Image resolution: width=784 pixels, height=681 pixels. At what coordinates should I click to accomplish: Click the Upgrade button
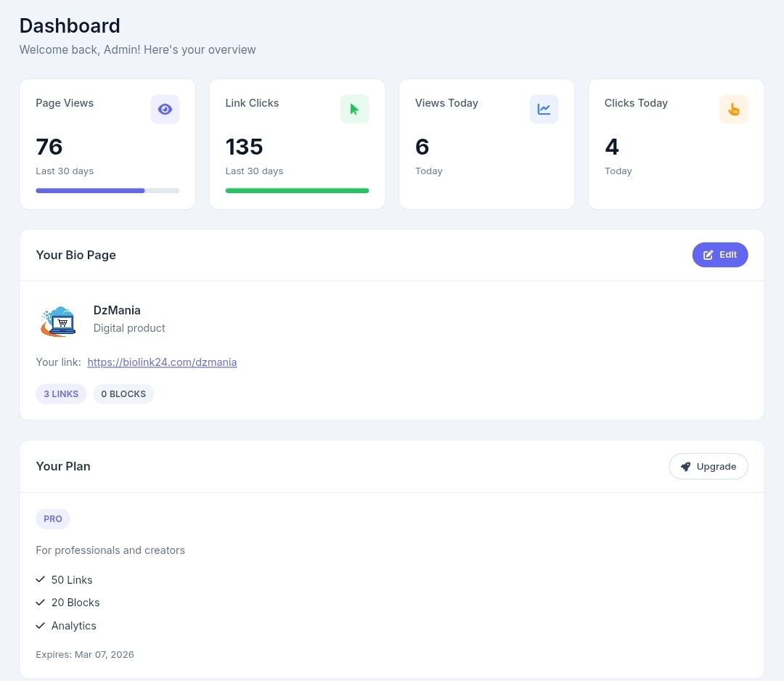click(708, 466)
